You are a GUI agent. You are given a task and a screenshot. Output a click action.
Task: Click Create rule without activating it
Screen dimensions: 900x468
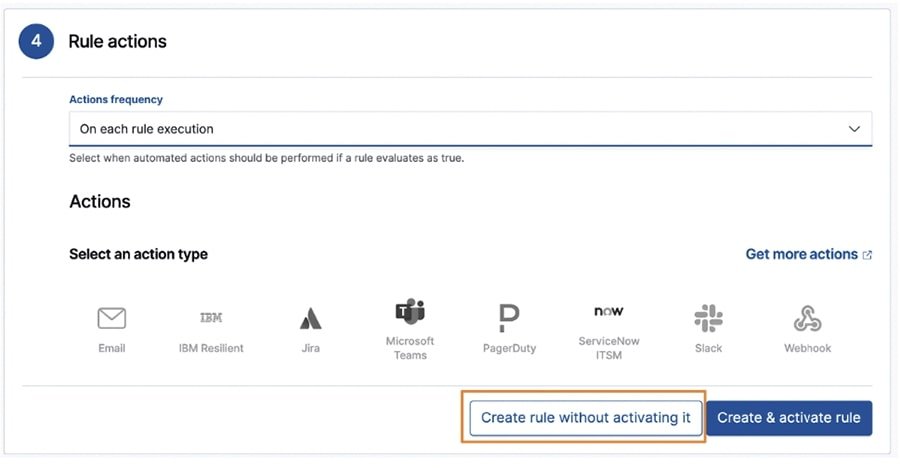coord(585,417)
